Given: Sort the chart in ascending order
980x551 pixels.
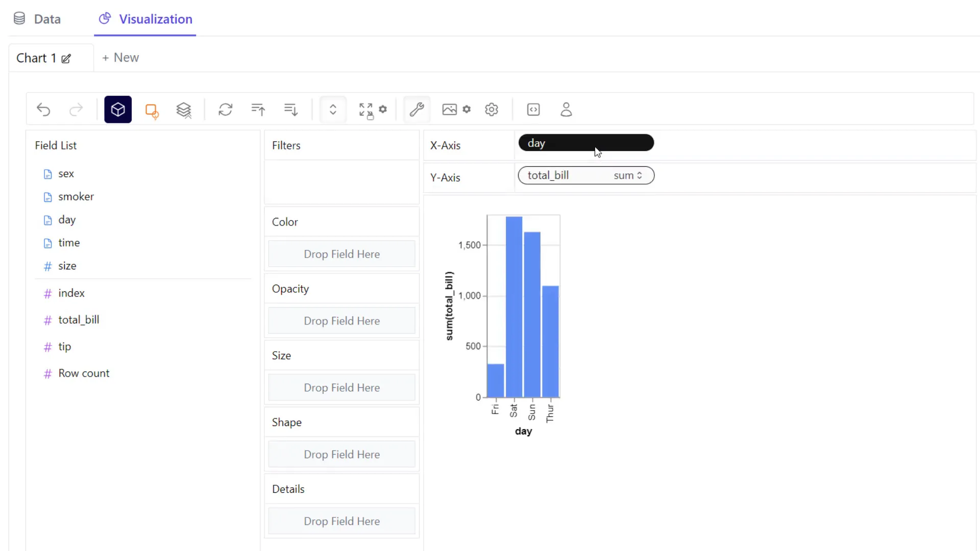Looking at the screenshot, I should coord(258,109).
